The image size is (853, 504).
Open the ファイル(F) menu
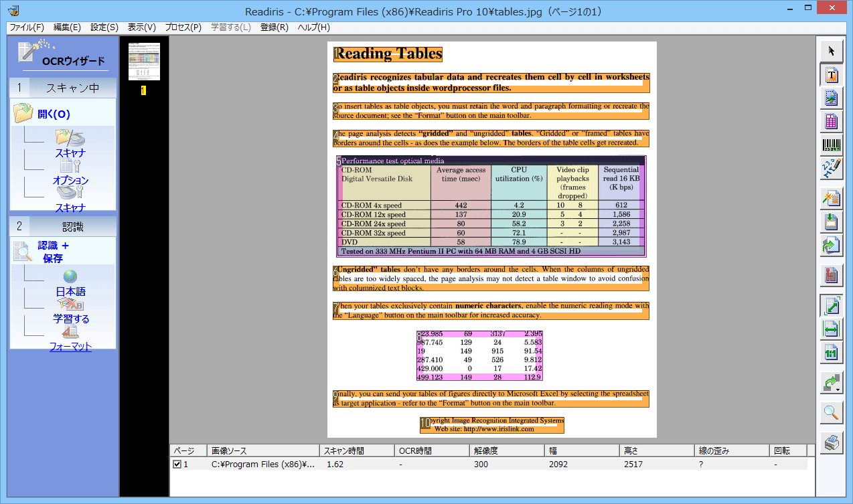(x=26, y=27)
